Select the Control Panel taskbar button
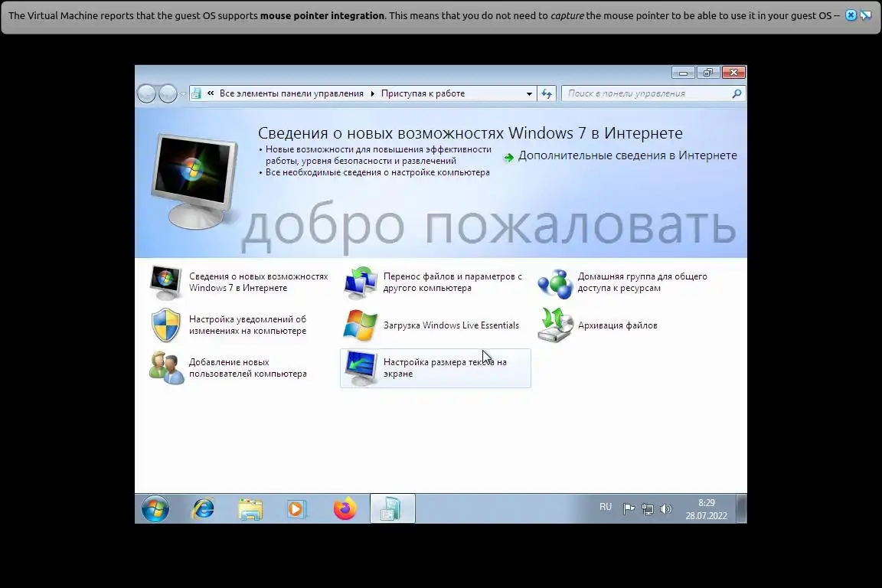 (x=392, y=508)
